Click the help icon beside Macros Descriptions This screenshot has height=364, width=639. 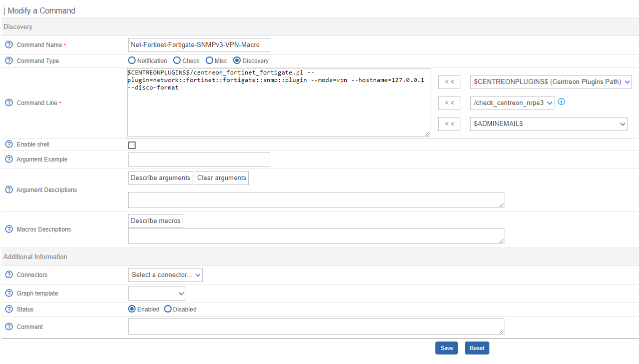[9, 229]
